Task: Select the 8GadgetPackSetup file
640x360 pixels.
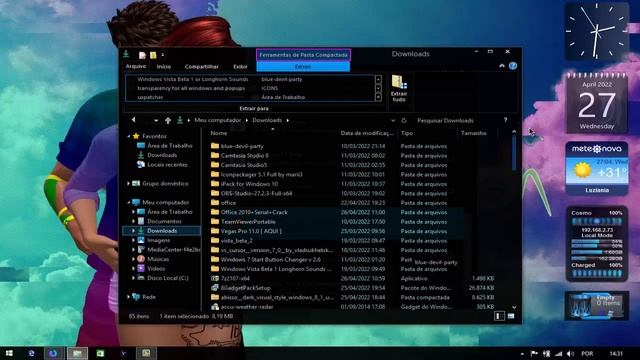Action: point(245,288)
